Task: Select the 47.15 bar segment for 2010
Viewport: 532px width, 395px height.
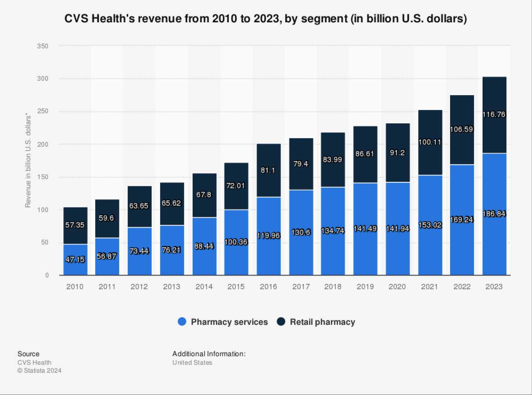Action: click(75, 260)
